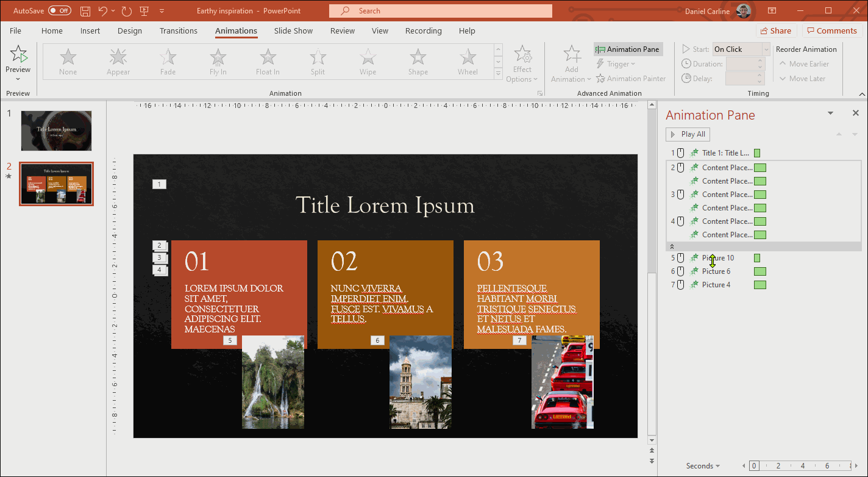Open the Slide Show menu tab

tap(293, 30)
